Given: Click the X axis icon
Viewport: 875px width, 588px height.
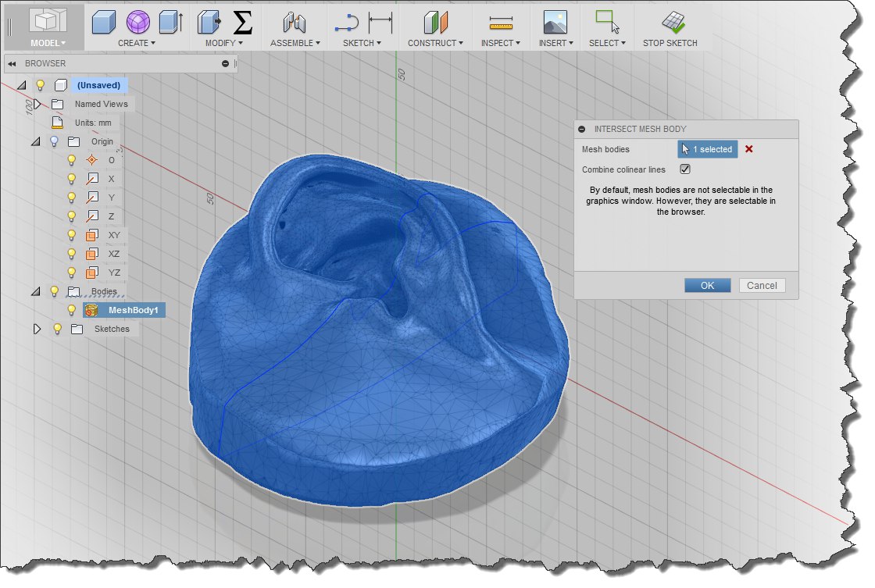Looking at the screenshot, I should [92, 179].
